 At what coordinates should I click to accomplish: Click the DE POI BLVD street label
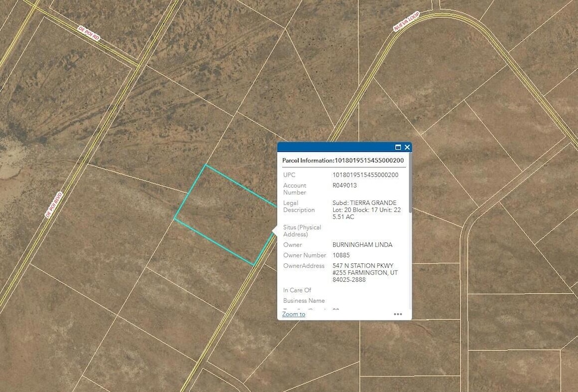click(54, 205)
